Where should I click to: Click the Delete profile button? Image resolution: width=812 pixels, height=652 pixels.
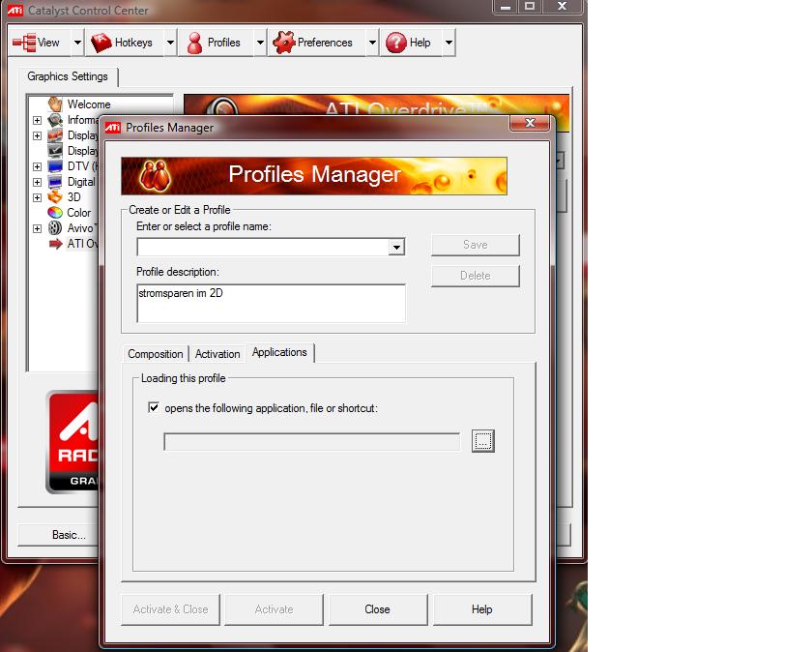[x=476, y=276]
